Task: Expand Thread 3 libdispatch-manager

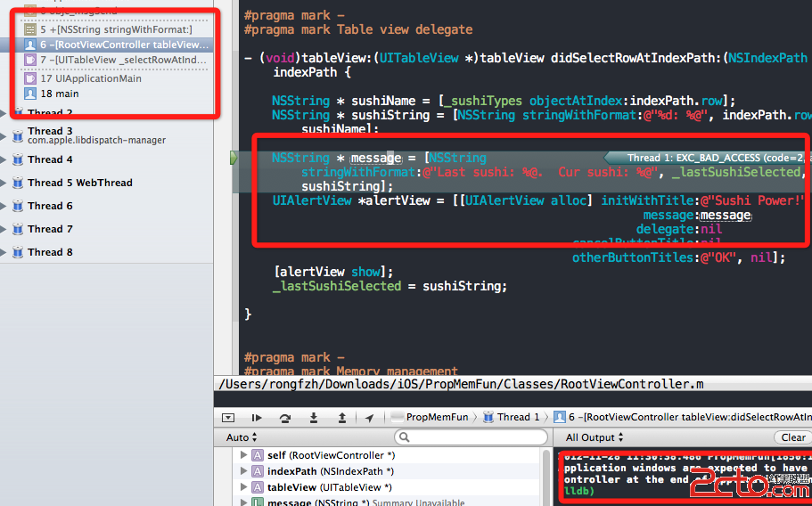Action: point(4,135)
